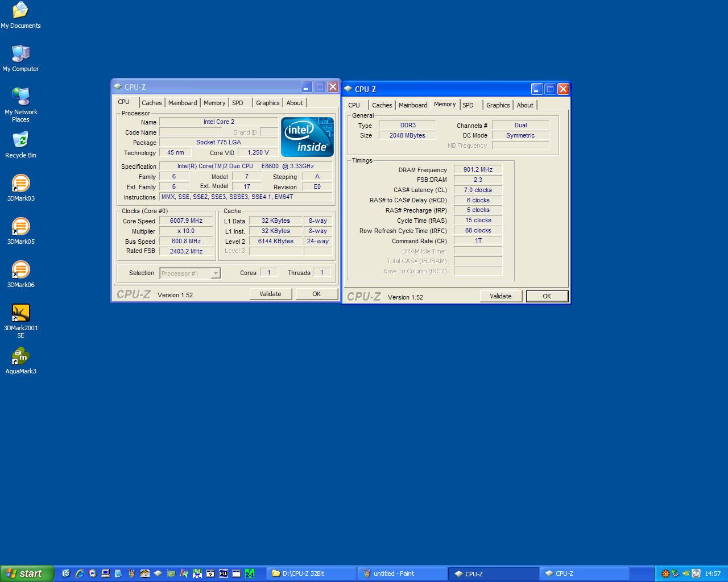The image size is (728, 582).
Task: Open the My Computer desktop icon
Action: [x=20, y=59]
